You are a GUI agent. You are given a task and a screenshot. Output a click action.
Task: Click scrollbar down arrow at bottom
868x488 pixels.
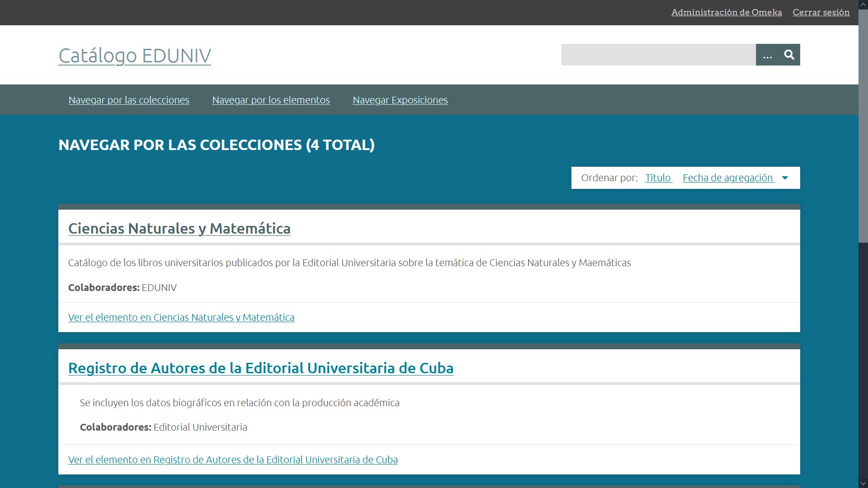(x=863, y=483)
